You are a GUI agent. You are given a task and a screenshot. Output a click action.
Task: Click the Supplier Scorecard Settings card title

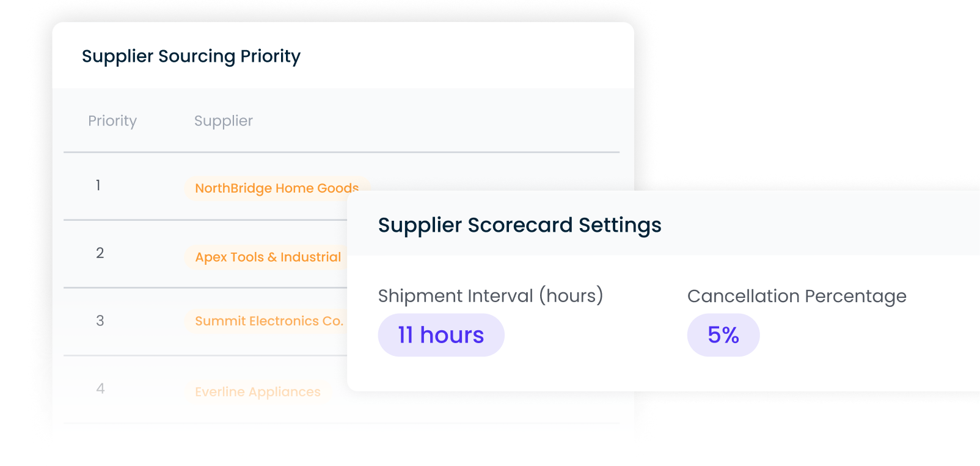tap(519, 225)
